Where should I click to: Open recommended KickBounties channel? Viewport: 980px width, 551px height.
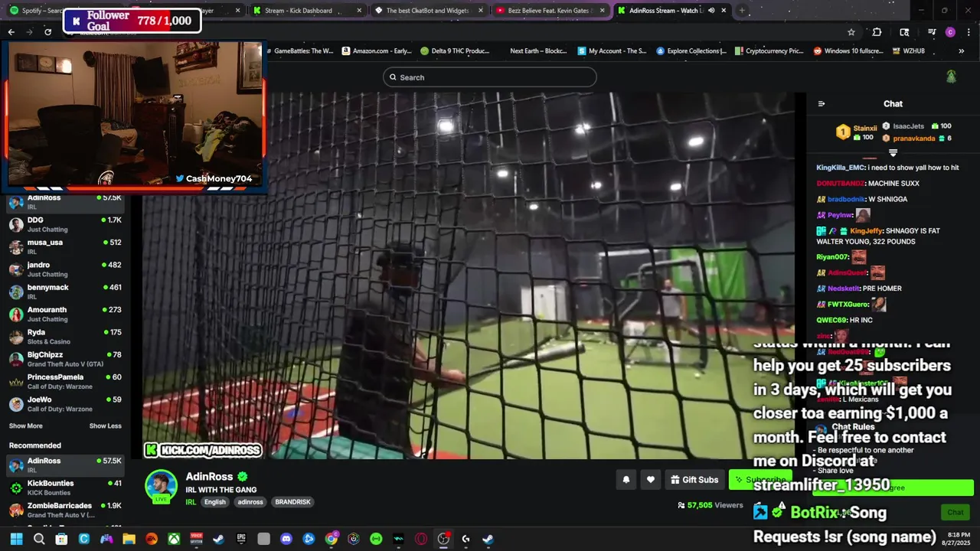[x=65, y=487]
